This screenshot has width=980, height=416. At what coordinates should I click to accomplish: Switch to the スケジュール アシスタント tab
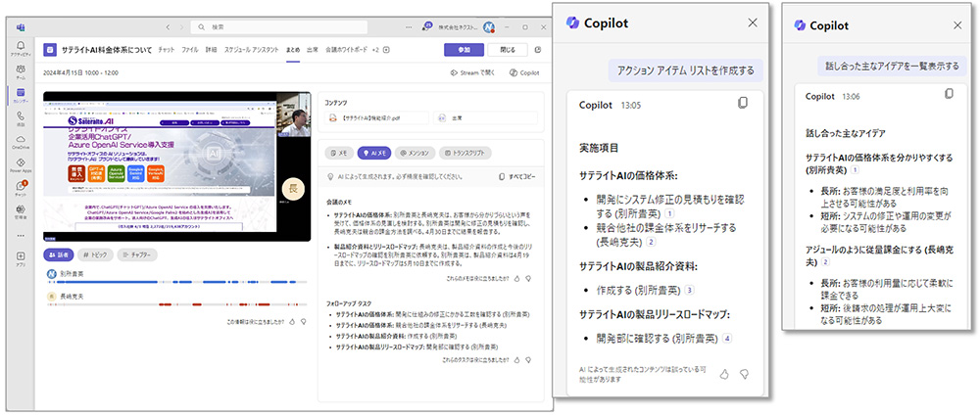pyautogui.click(x=251, y=50)
